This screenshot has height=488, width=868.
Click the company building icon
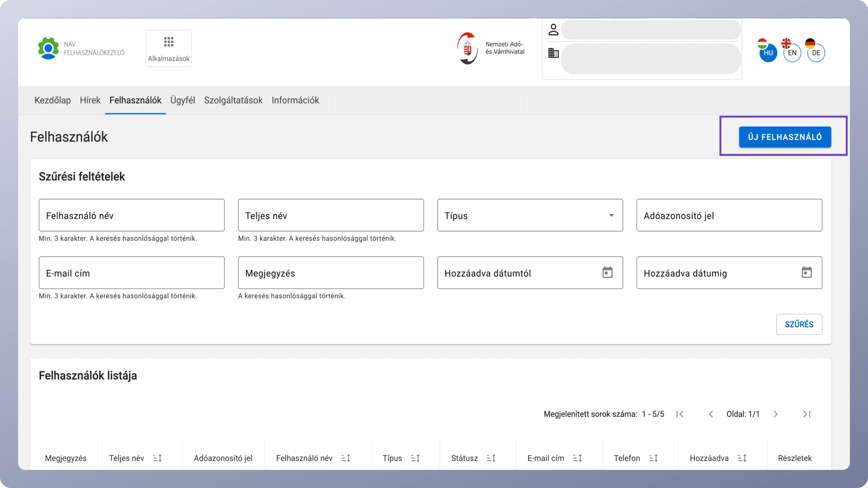click(x=553, y=53)
